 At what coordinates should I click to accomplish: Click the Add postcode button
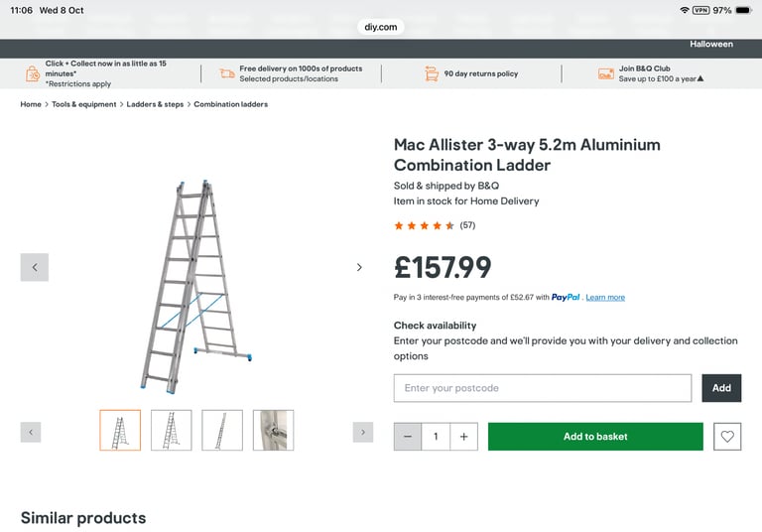(721, 388)
